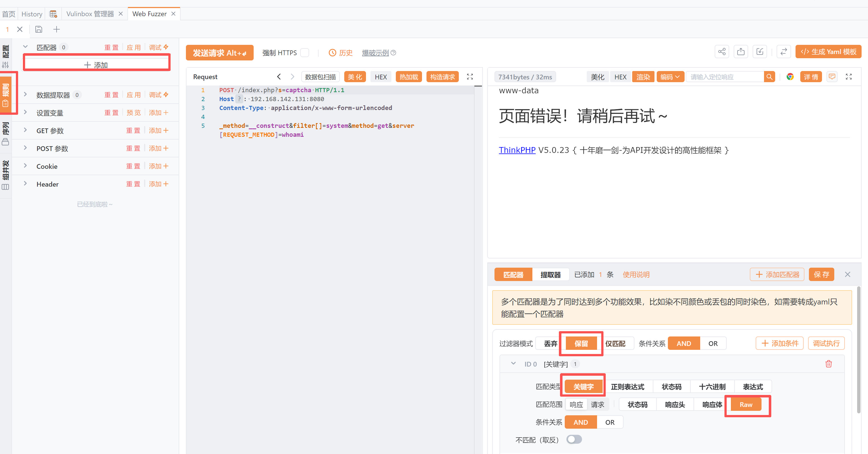Open the Vulinbox 管理器 tab
This screenshot has height=454, width=868.
tap(90, 14)
